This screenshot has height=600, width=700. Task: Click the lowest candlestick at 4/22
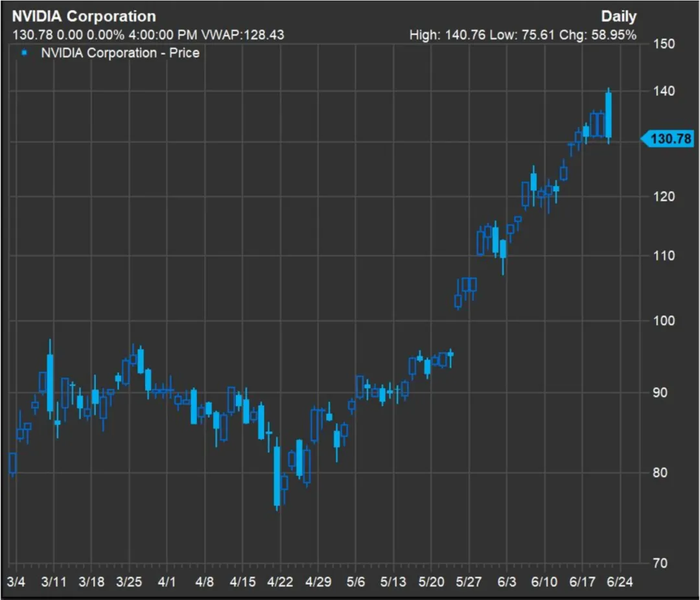pos(277,476)
